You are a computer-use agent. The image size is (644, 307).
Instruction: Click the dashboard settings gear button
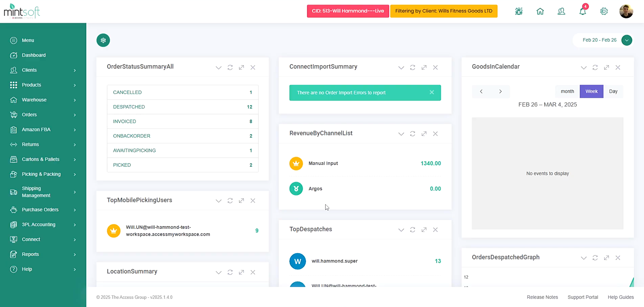pyautogui.click(x=103, y=40)
